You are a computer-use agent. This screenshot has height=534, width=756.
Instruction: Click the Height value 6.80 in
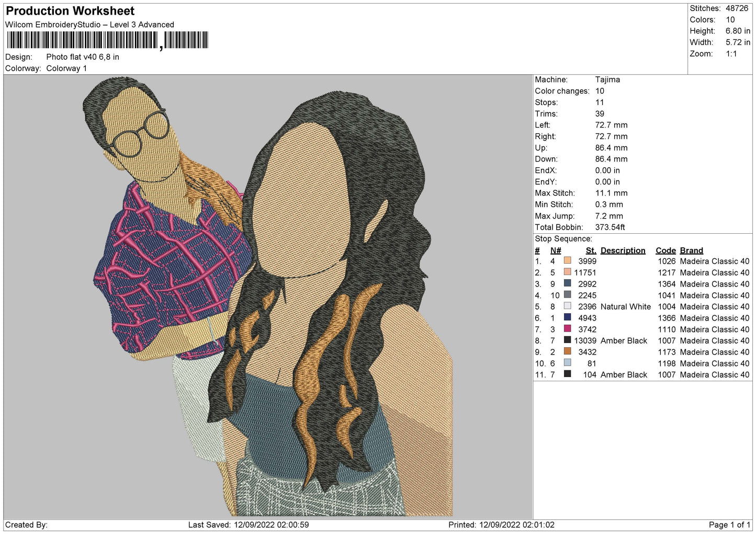point(738,31)
